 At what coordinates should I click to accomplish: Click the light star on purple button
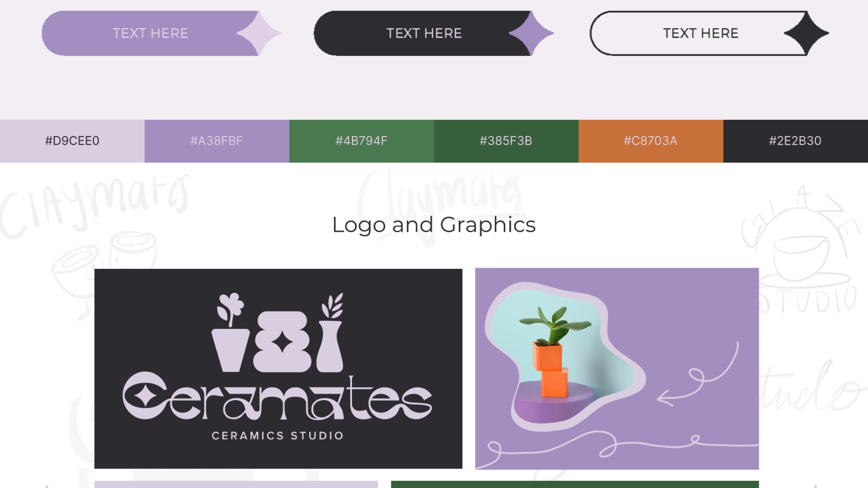(259, 33)
